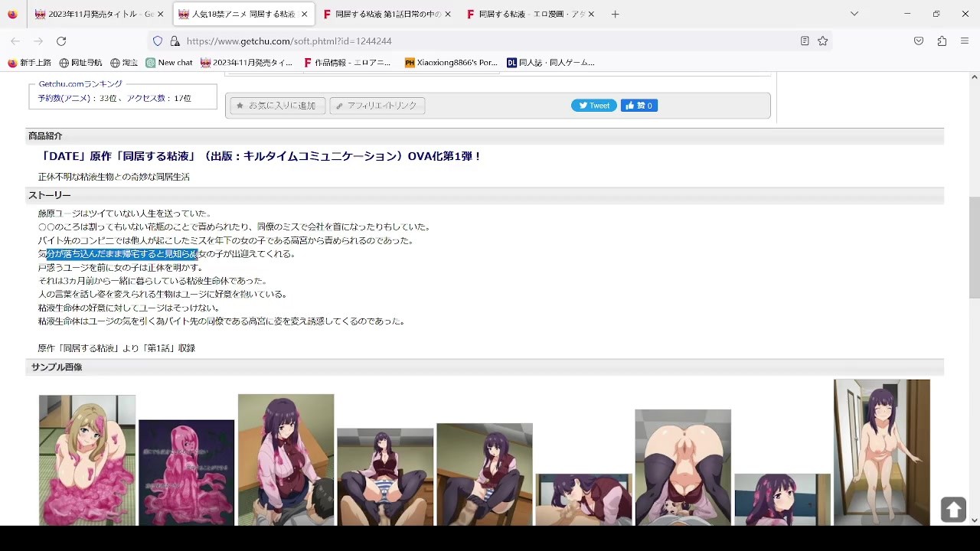Click the アフィリエイトリンク button
The image size is (980, 551).
377,106
